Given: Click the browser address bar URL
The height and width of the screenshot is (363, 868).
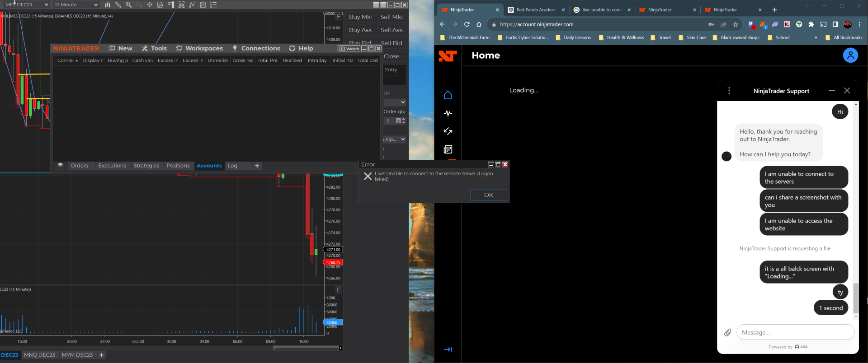Looking at the screenshot, I should tap(537, 24).
